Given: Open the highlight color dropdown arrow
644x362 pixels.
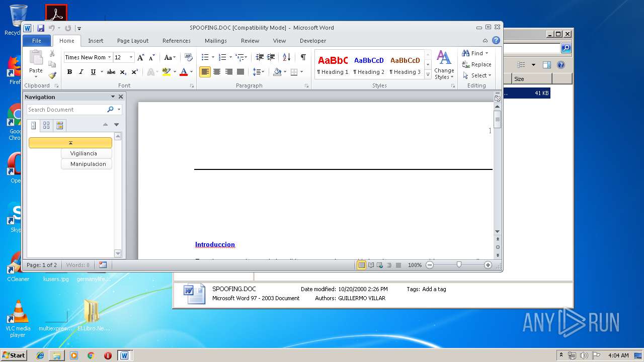Looking at the screenshot, I should coord(175,72).
